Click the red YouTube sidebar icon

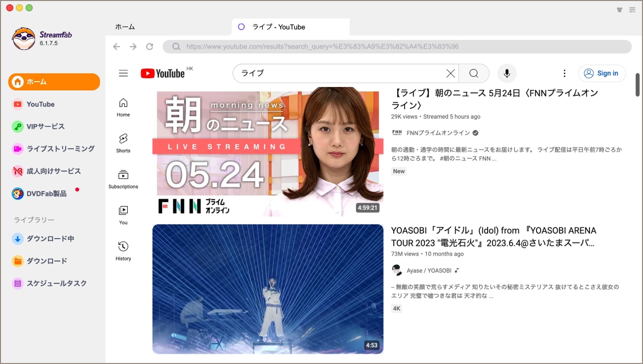point(18,104)
